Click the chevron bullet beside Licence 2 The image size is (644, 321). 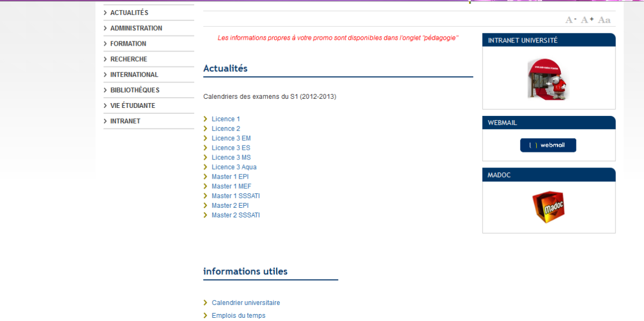tap(206, 129)
